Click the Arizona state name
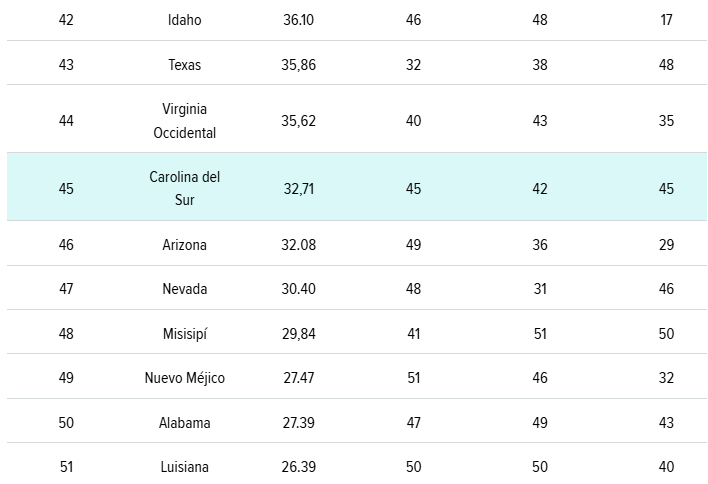708x484 pixels. point(185,244)
